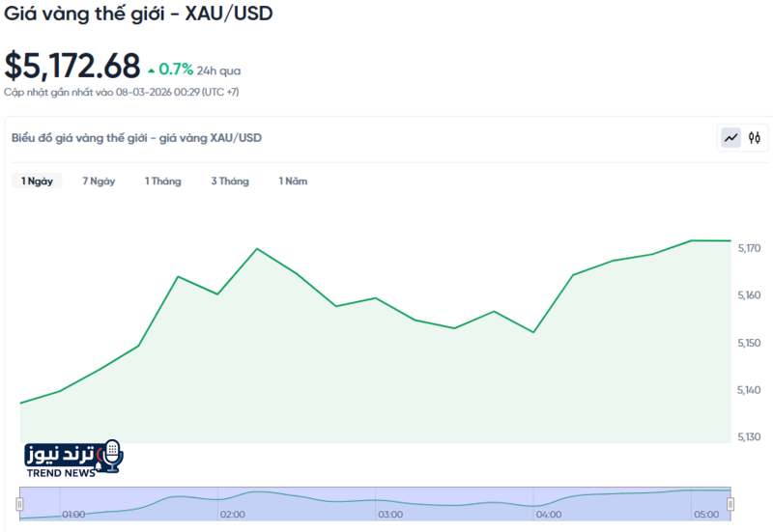Image resolution: width=773 pixels, height=532 pixels.
Task: Click the chart title 'Biểu đồ giá vàng thế giới'
Action: [136, 138]
